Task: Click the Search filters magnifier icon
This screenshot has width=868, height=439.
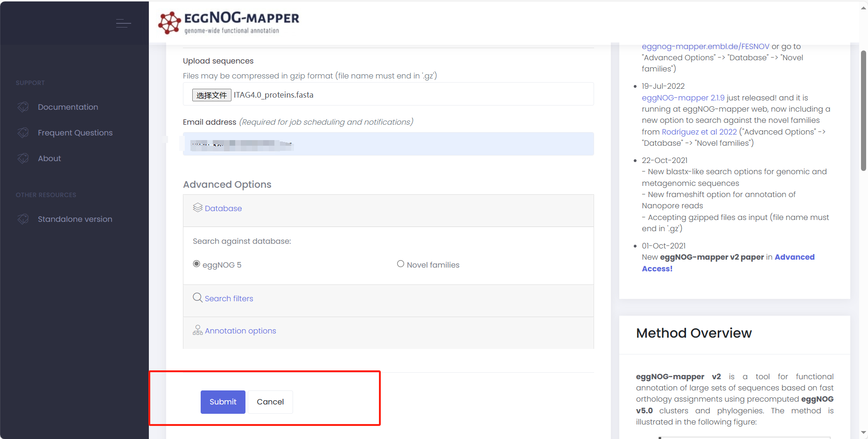Action: click(x=197, y=297)
